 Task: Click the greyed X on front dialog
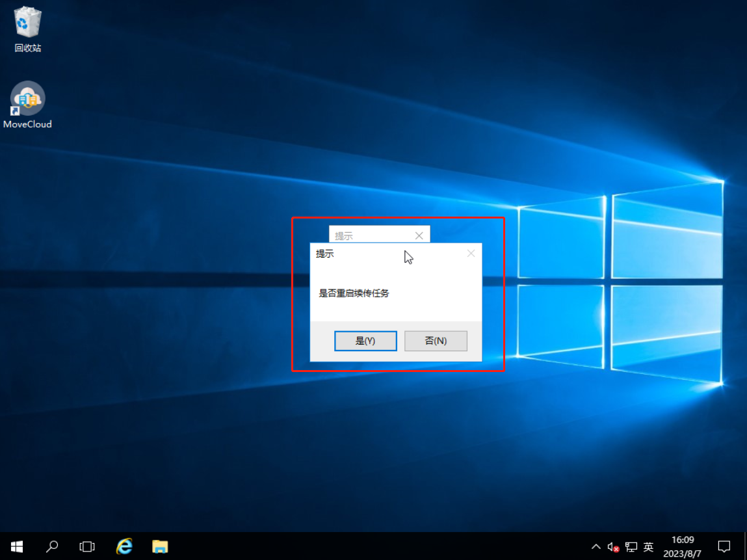tap(471, 254)
